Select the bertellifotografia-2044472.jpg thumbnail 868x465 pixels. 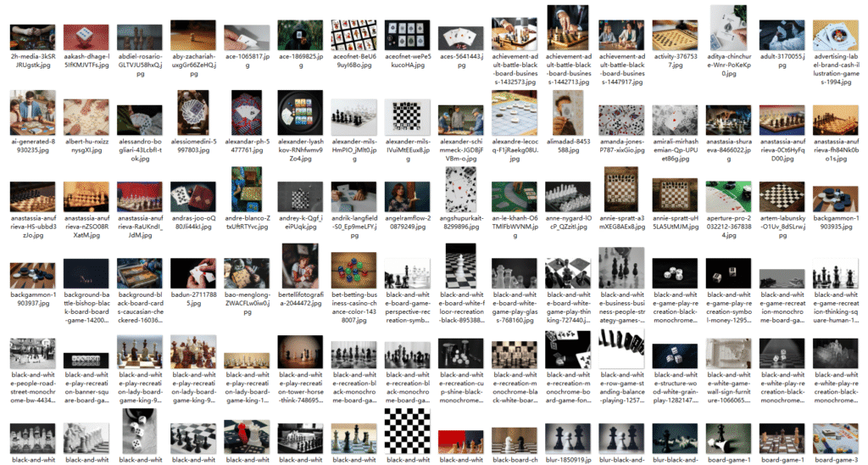301,266
